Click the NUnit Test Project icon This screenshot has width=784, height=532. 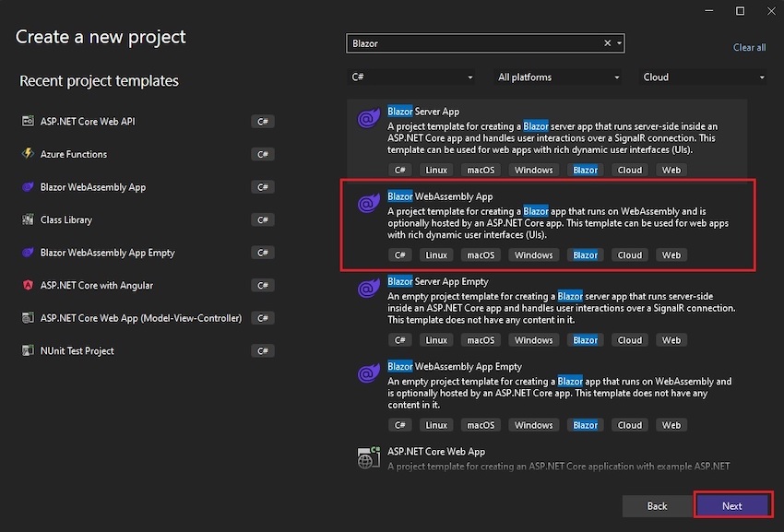(x=28, y=350)
